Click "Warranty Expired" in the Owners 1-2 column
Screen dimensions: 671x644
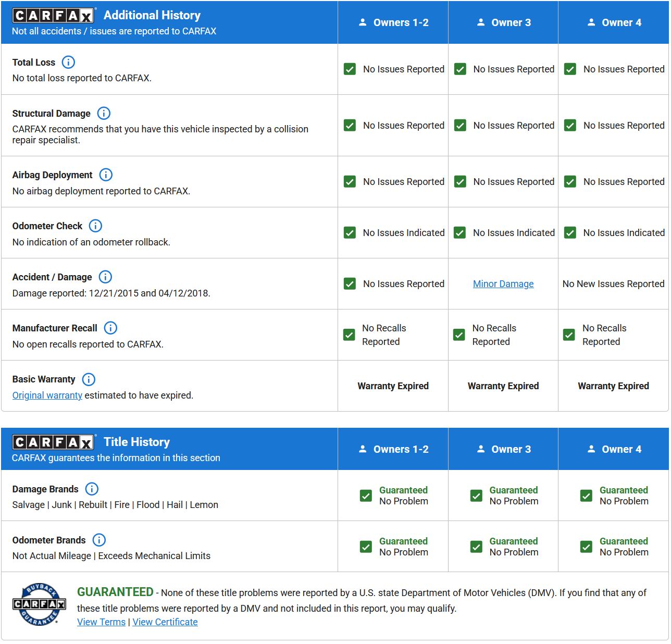pos(393,386)
